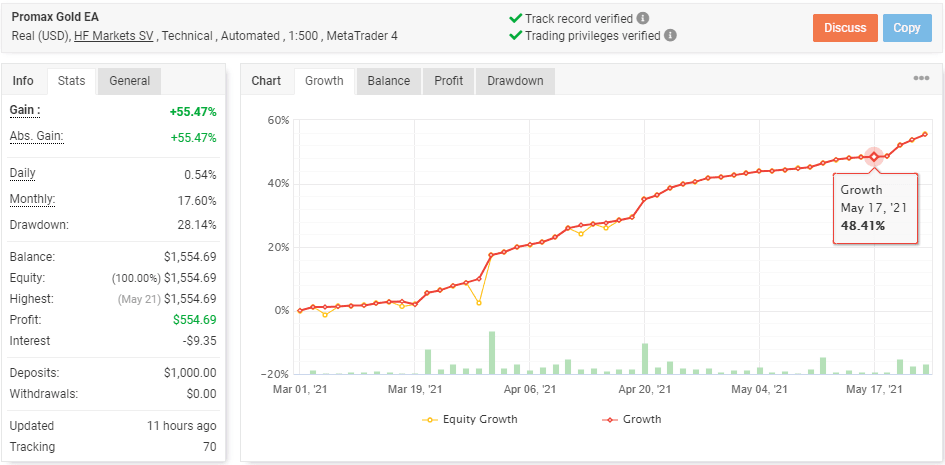
Task: View the Drawdown chart tab
Action: (x=515, y=81)
